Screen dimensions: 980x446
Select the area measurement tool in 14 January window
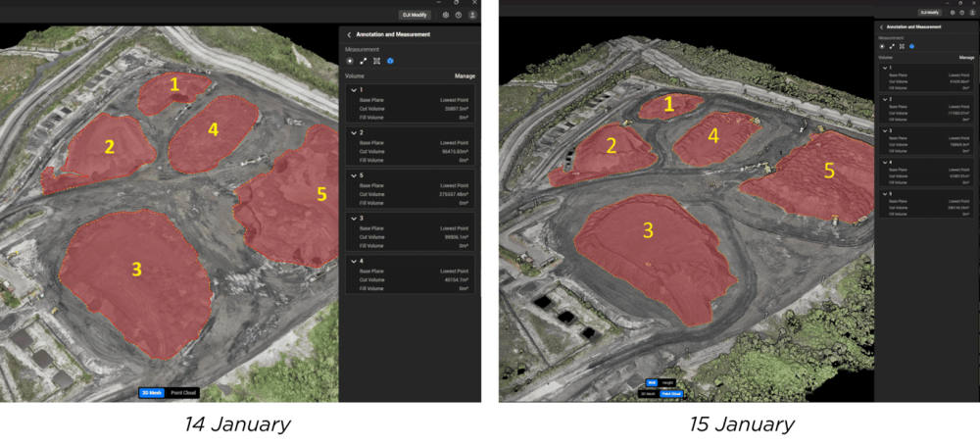(x=377, y=61)
